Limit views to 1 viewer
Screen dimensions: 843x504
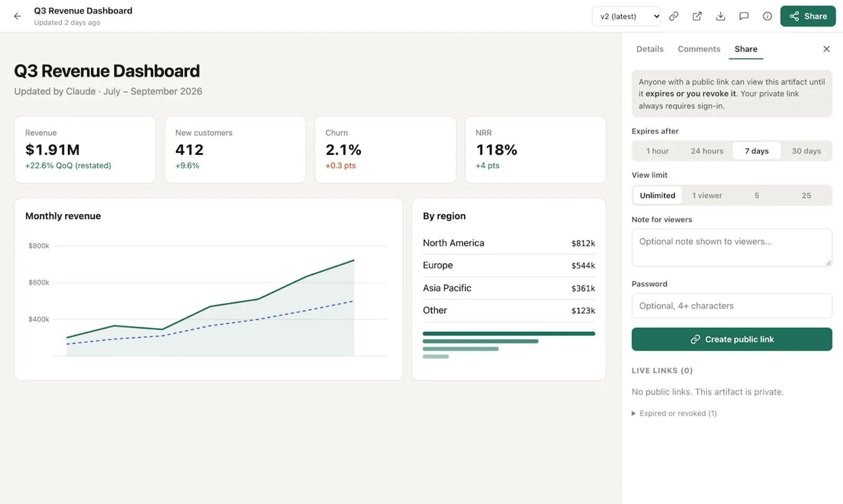pos(707,195)
